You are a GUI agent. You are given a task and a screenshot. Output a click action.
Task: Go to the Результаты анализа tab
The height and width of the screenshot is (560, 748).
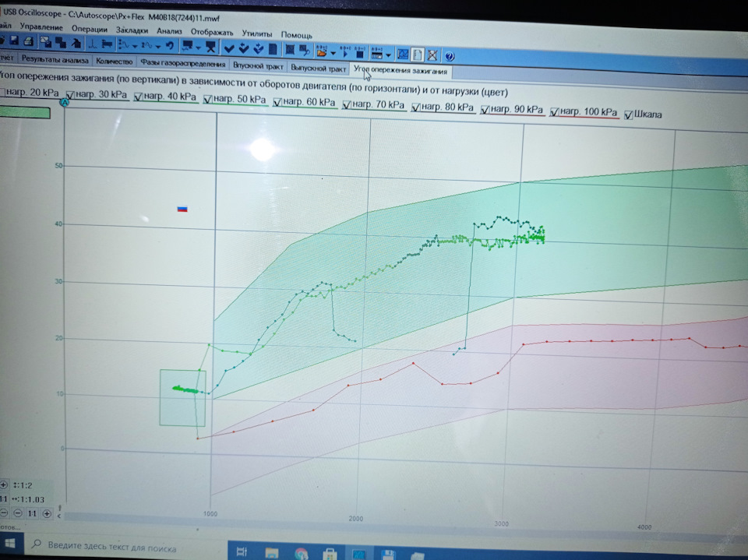coord(55,60)
